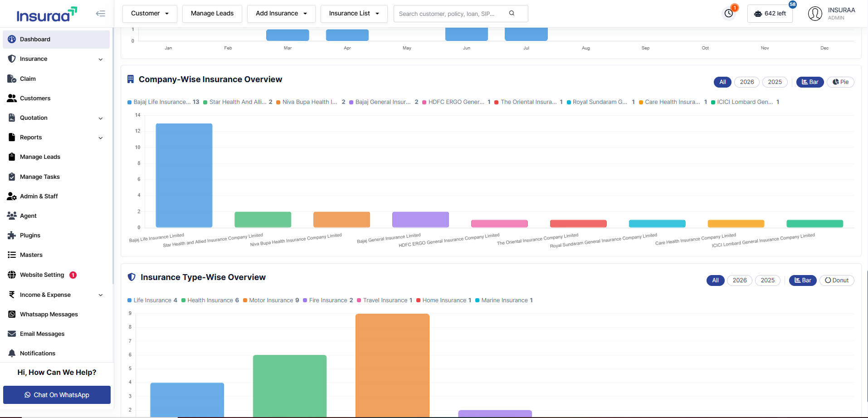Open the Customer dropdown in top bar
The width and height of the screenshot is (868, 418).
point(150,14)
